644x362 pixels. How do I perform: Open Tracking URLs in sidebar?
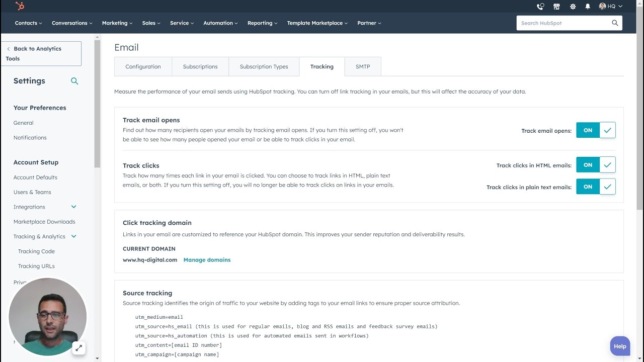[x=36, y=266]
